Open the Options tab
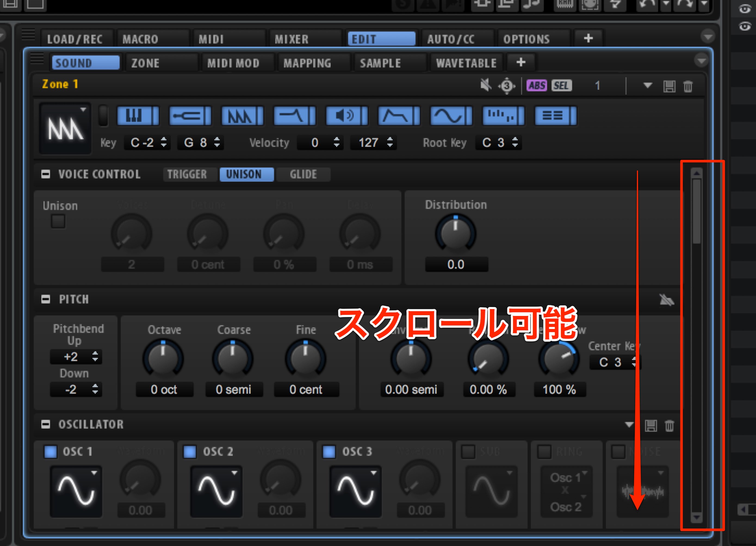Viewport: 756px width, 546px height. [x=534, y=39]
